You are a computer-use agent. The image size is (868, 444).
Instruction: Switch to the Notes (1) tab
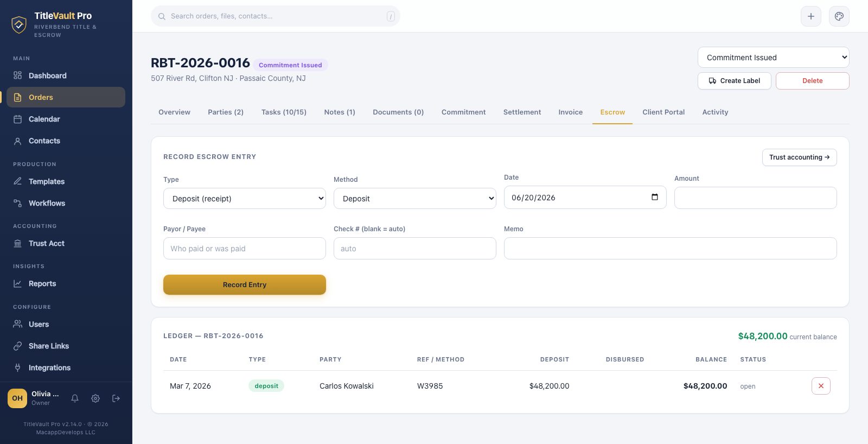point(340,112)
